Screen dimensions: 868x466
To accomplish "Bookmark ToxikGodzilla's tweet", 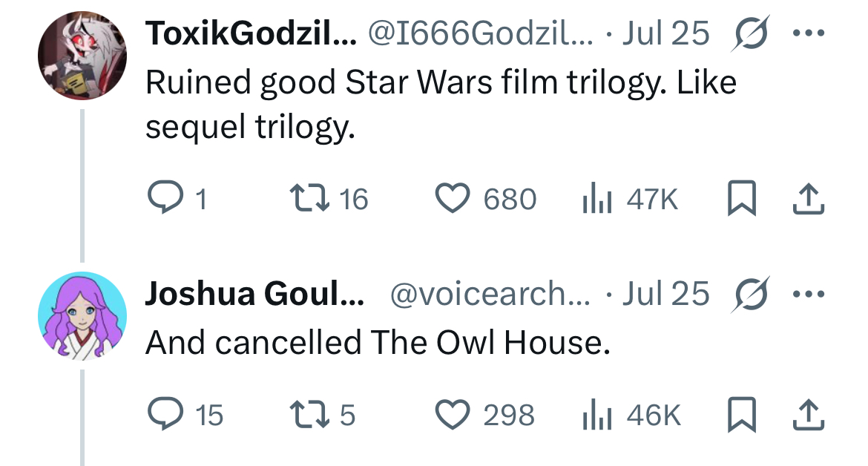I will coord(741,199).
